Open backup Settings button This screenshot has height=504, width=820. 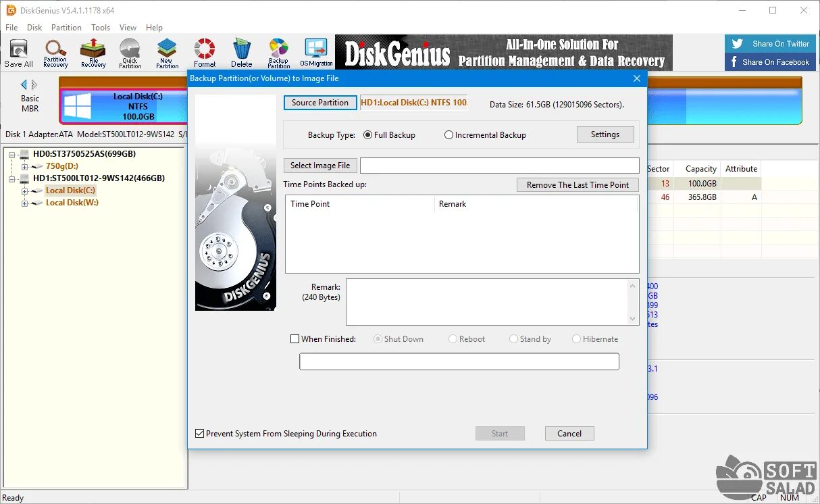pyautogui.click(x=605, y=134)
